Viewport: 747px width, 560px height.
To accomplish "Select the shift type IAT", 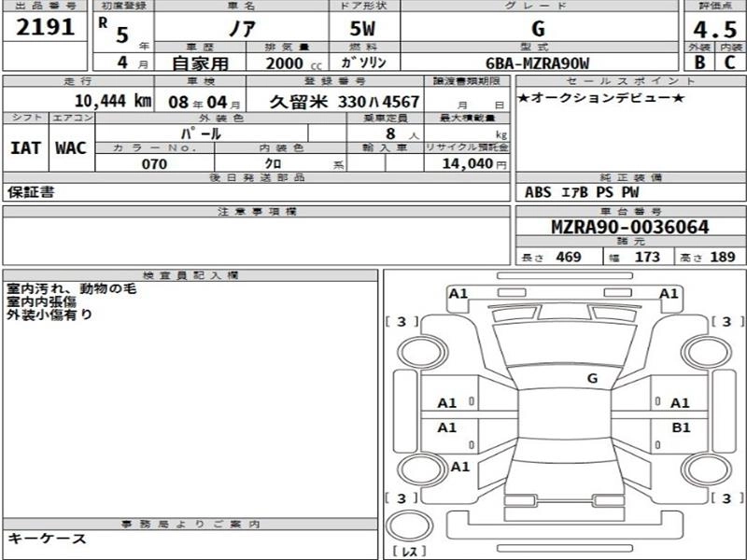I will (x=26, y=148).
